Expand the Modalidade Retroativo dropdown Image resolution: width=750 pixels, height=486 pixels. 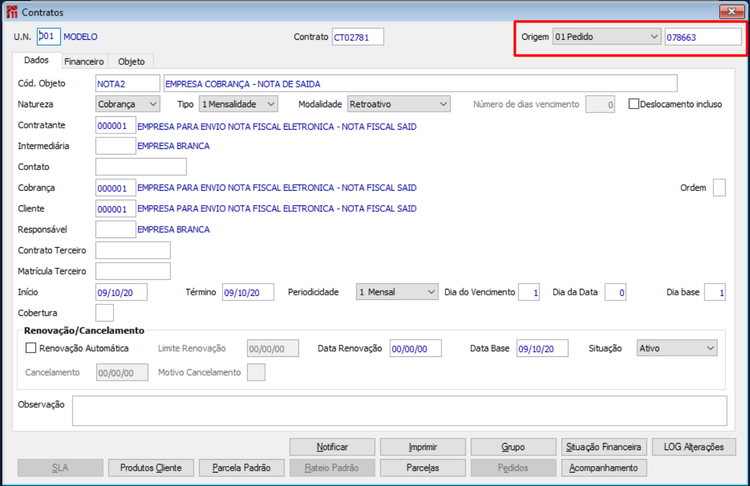(398, 104)
